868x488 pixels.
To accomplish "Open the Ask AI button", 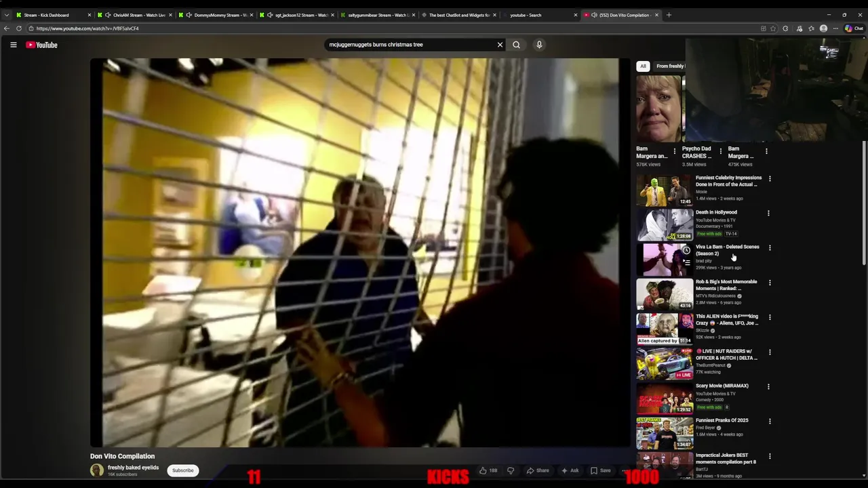I will (570, 470).
